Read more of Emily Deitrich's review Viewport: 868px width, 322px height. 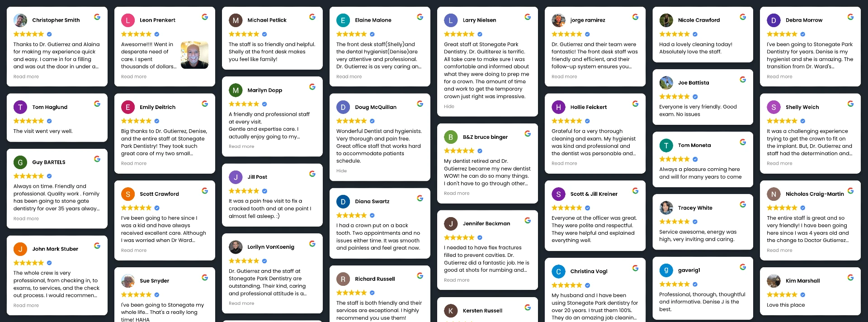coord(134,164)
